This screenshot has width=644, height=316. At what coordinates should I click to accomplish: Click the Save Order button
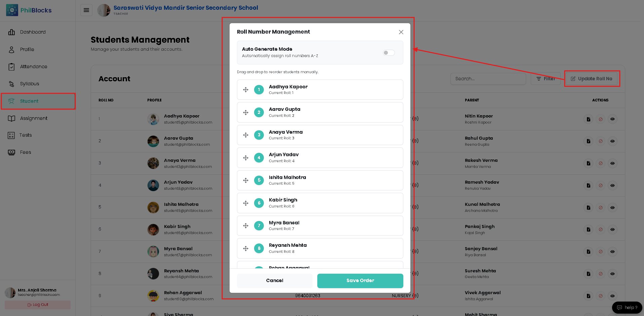[360, 281]
